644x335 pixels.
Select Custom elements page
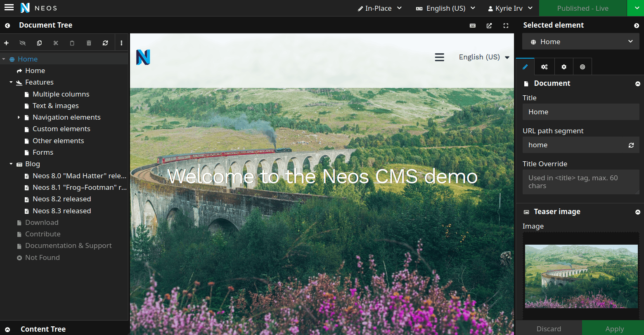click(61, 129)
